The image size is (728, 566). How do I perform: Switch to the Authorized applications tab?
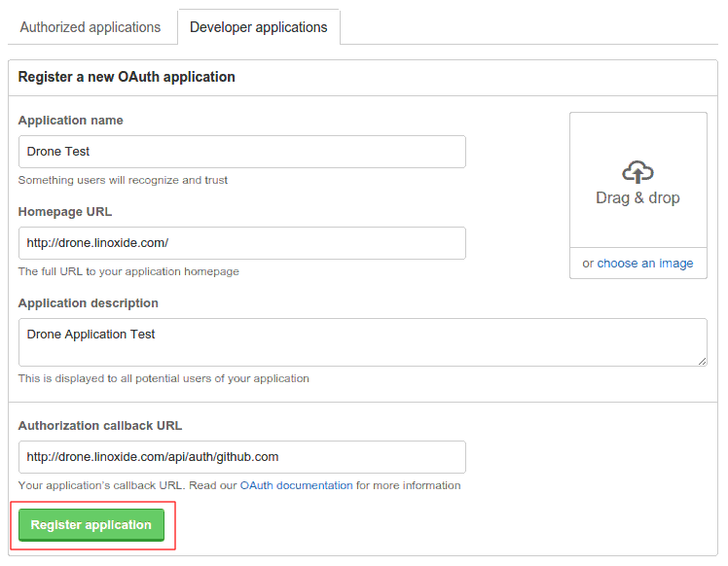[x=91, y=27]
